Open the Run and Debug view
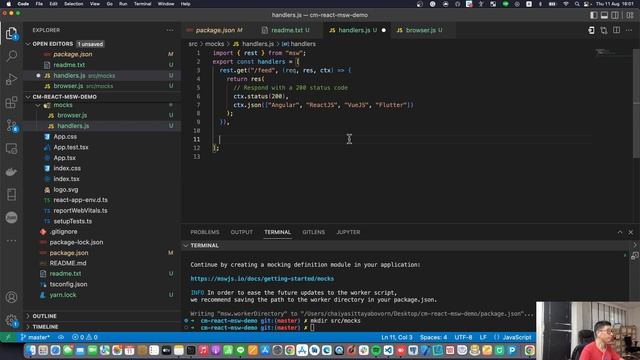 [11, 79]
